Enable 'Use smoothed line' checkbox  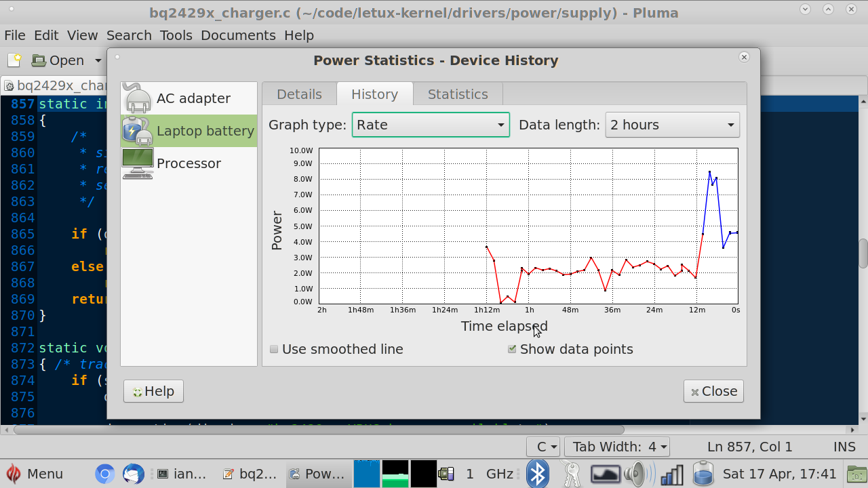coord(274,350)
